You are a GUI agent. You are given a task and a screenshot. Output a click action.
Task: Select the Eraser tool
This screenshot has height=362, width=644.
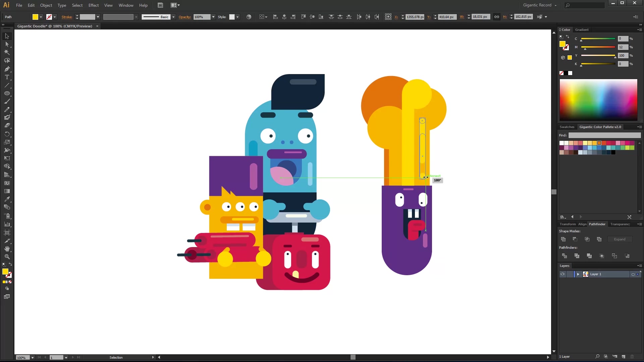point(7,125)
